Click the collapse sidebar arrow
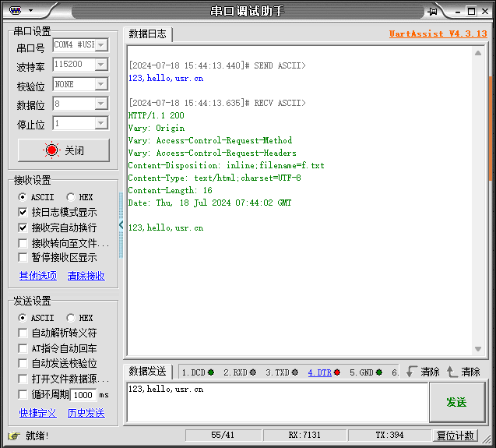The width and height of the screenshot is (496, 448). [121, 225]
